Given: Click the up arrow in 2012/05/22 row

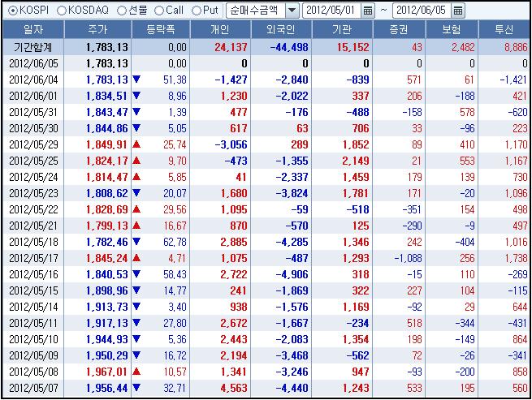Looking at the screenshot, I should [x=136, y=209].
